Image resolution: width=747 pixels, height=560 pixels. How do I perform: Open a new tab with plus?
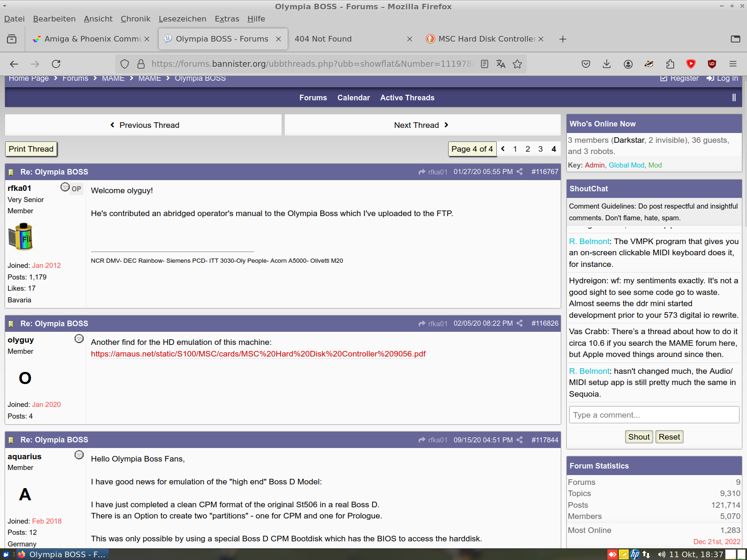coord(563,39)
